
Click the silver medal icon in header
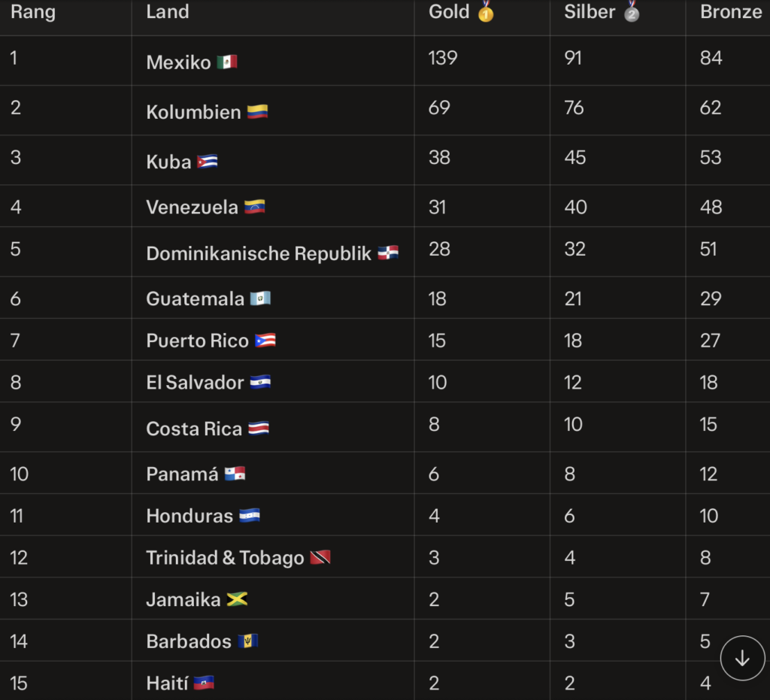click(632, 12)
